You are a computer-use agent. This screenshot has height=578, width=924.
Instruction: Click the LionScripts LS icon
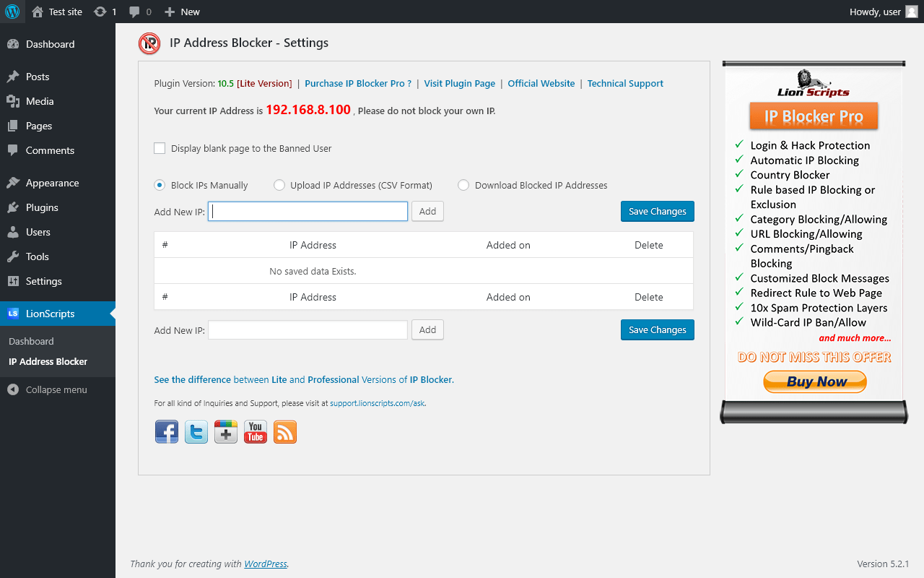click(x=13, y=314)
